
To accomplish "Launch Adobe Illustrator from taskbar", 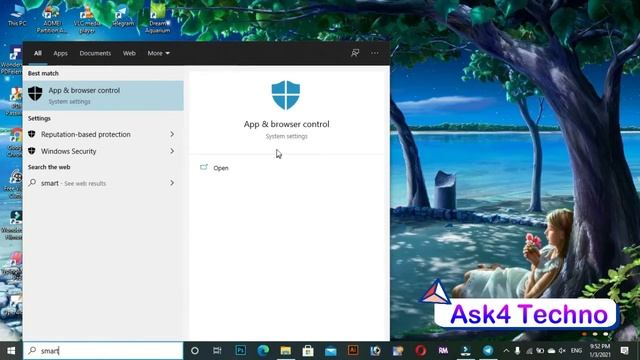I will click(353, 350).
